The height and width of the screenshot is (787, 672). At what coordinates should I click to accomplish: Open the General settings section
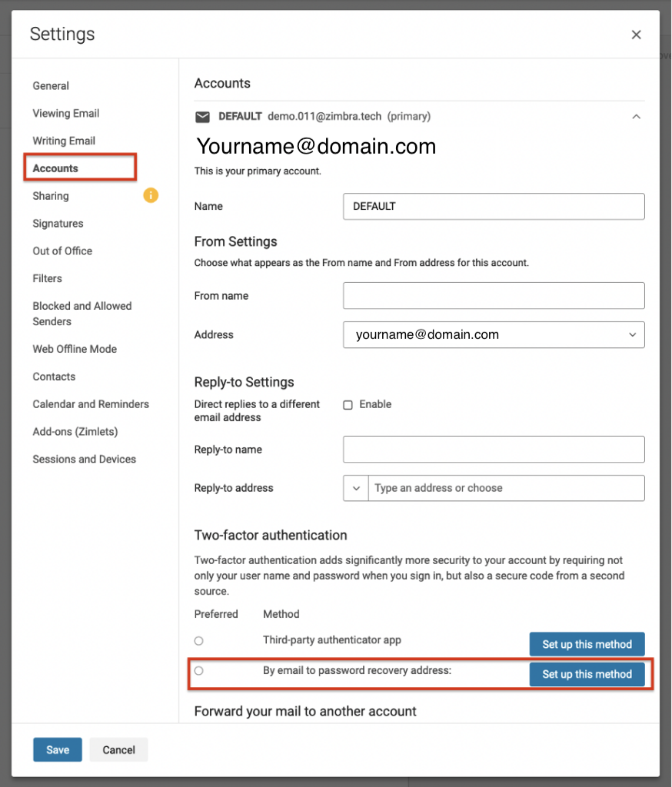coord(51,86)
